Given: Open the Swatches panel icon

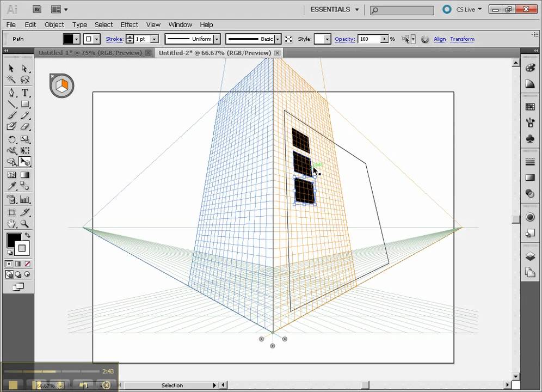Looking at the screenshot, I should coord(531,106).
